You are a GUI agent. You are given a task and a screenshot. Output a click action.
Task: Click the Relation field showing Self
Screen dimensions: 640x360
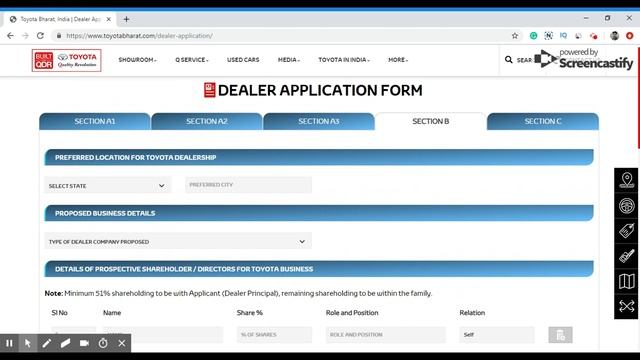497,335
